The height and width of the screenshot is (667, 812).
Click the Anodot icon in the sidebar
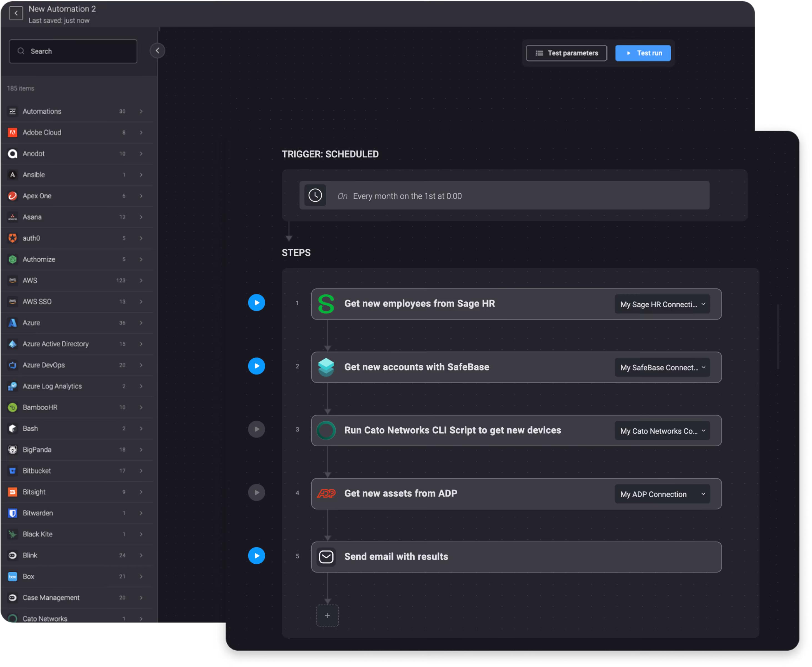coord(13,154)
